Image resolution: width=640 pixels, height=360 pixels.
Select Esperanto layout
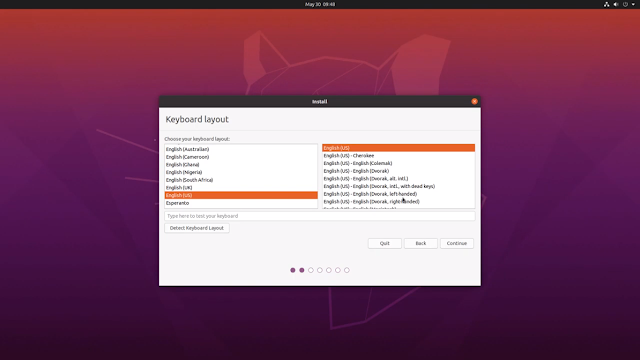pos(241,203)
